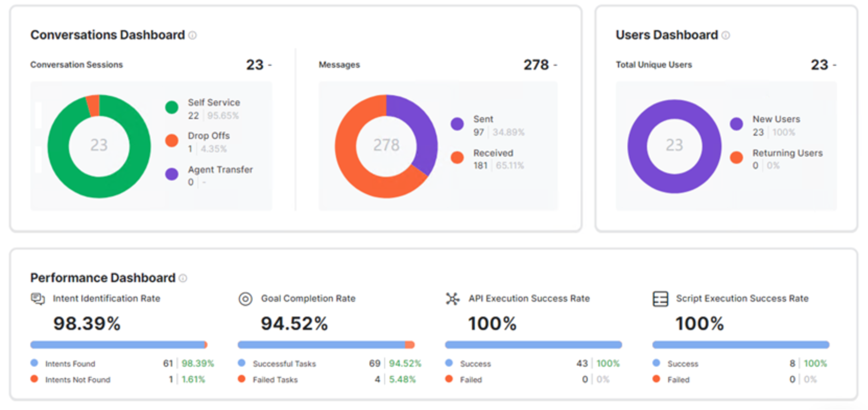The width and height of the screenshot is (868, 410).
Task: Click the API Execution Success Rate icon
Action: 453,299
